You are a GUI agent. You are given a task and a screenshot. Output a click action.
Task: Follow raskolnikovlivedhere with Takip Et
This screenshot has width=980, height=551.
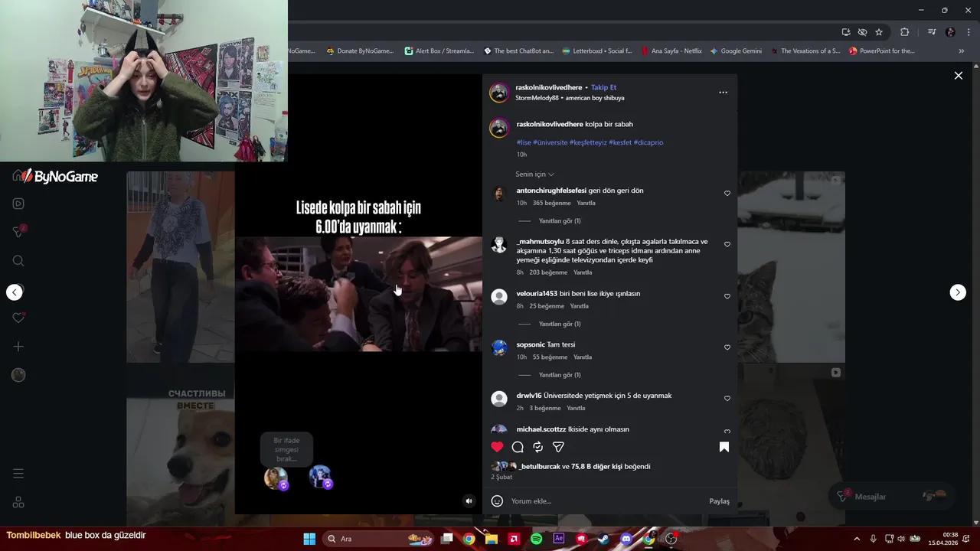pos(603,87)
